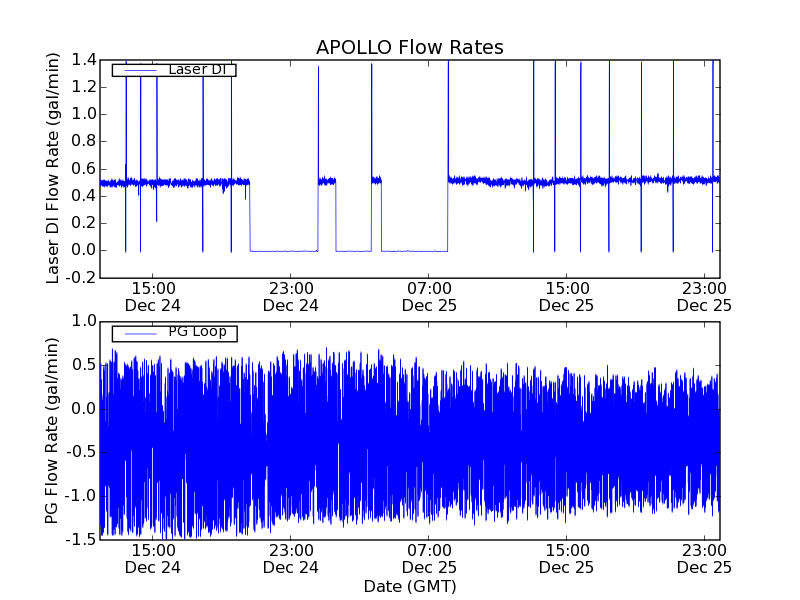Click bottom plot 15:00 Dec 24 tick label
This screenshot has width=800, height=600.
(x=153, y=559)
